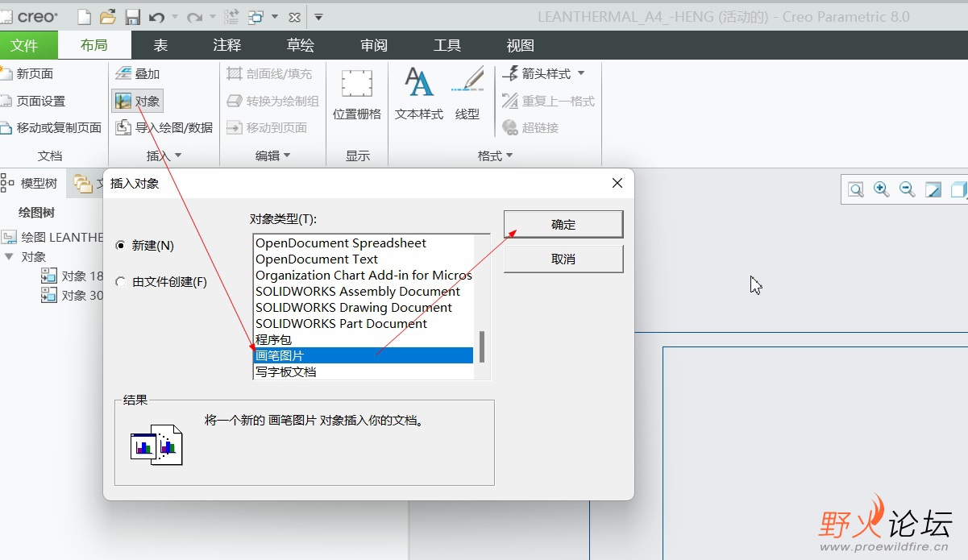Switch to the 草绘 ribbon tab
This screenshot has height=560, width=968.
pos(300,45)
